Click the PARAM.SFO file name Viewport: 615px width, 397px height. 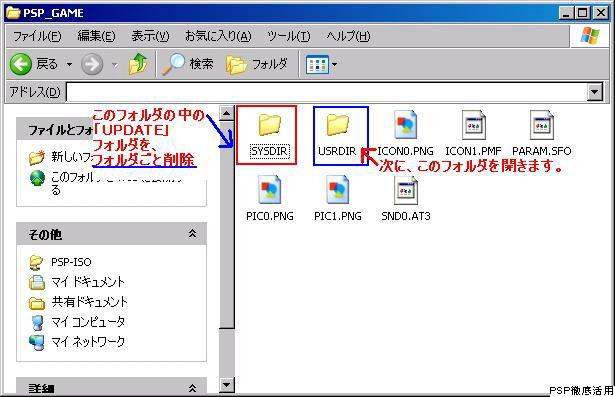(x=542, y=151)
